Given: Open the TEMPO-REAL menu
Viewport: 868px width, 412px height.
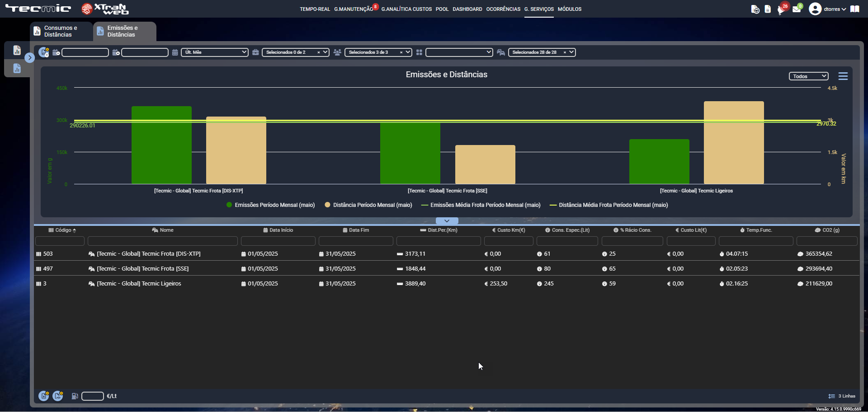Looking at the screenshot, I should click(315, 9).
